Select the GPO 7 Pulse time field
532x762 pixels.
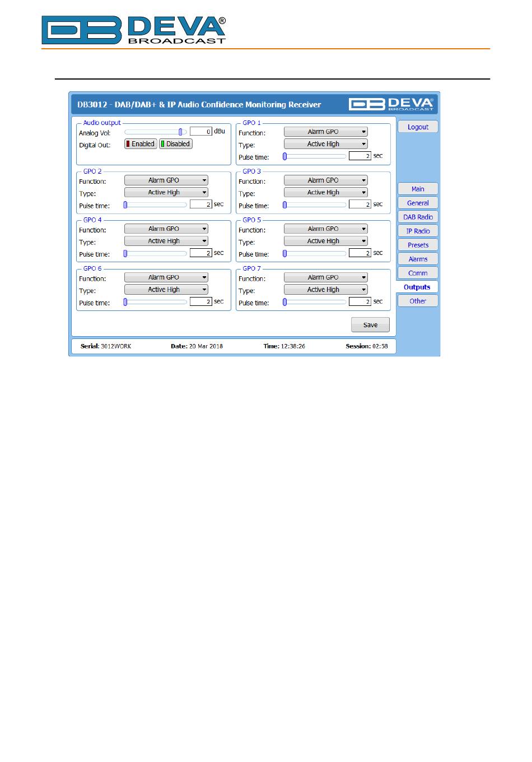click(360, 301)
